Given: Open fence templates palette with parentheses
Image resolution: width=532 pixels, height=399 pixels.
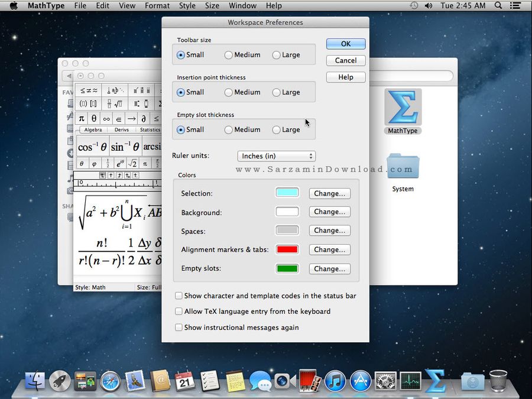Looking at the screenshot, I should click(x=89, y=103).
